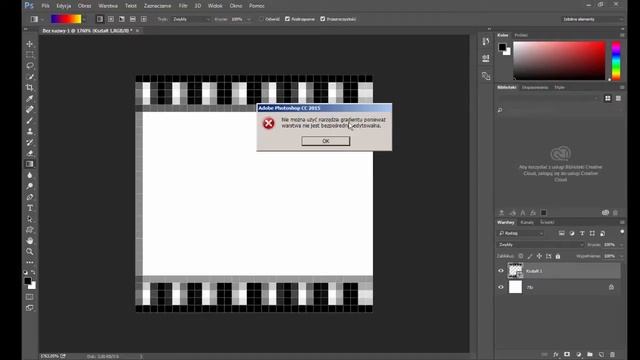Viewport: 640px width, 360px height.
Task: Toggle Quick Mask mode in toolbox
Action: pos(30,297)
